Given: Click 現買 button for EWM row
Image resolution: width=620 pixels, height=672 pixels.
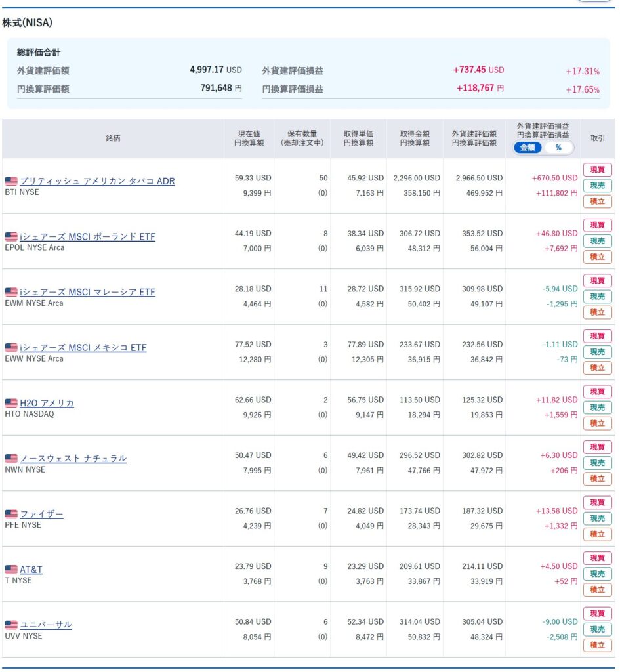Looking at the screenshot, I should click(x=597, y=281).
